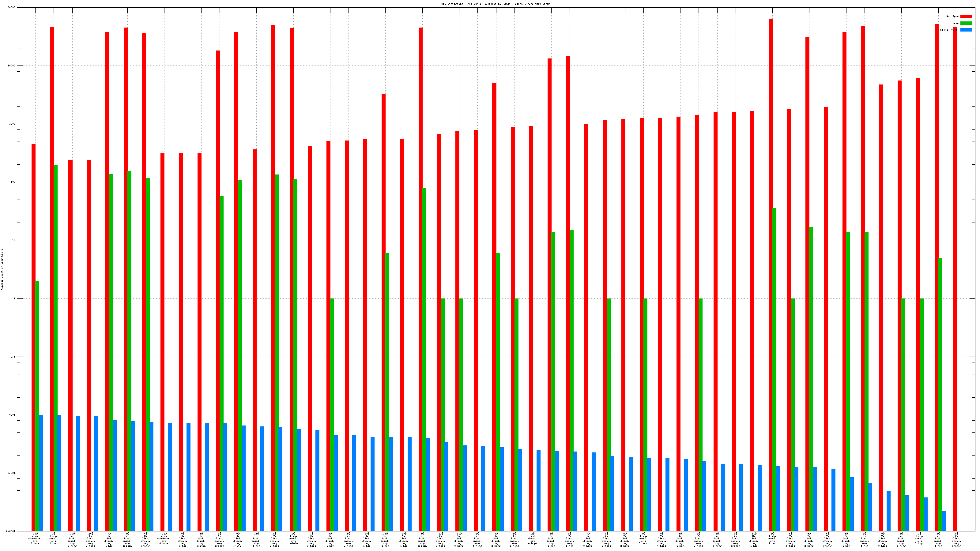Viewport: 980px width, 551px height.
Task: Click the 100000 y-axis tick label
Action: [x=11, y=8]
